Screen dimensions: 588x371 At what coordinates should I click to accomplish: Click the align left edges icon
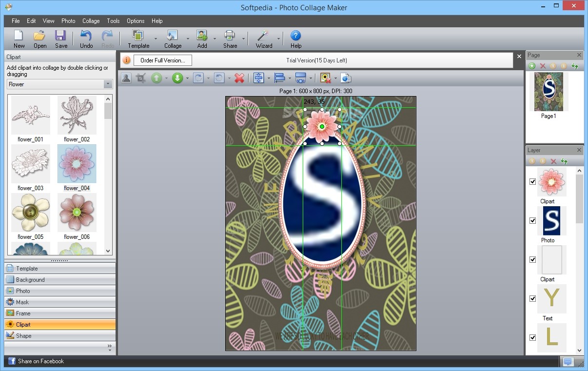(280, 78)
